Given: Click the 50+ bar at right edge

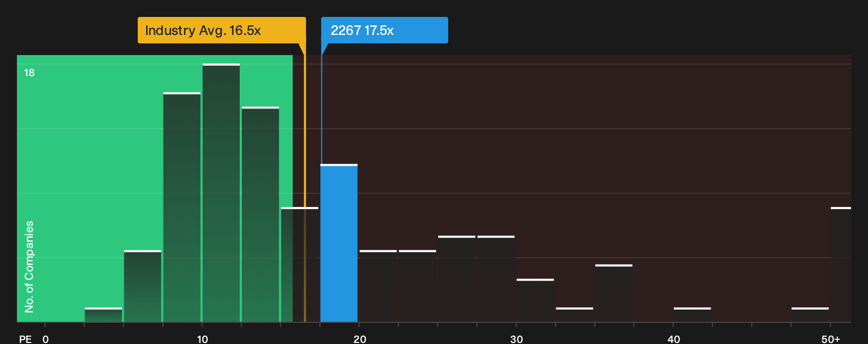Looking at the screenshot, I should pyautogui.click(x=840, y=265).
